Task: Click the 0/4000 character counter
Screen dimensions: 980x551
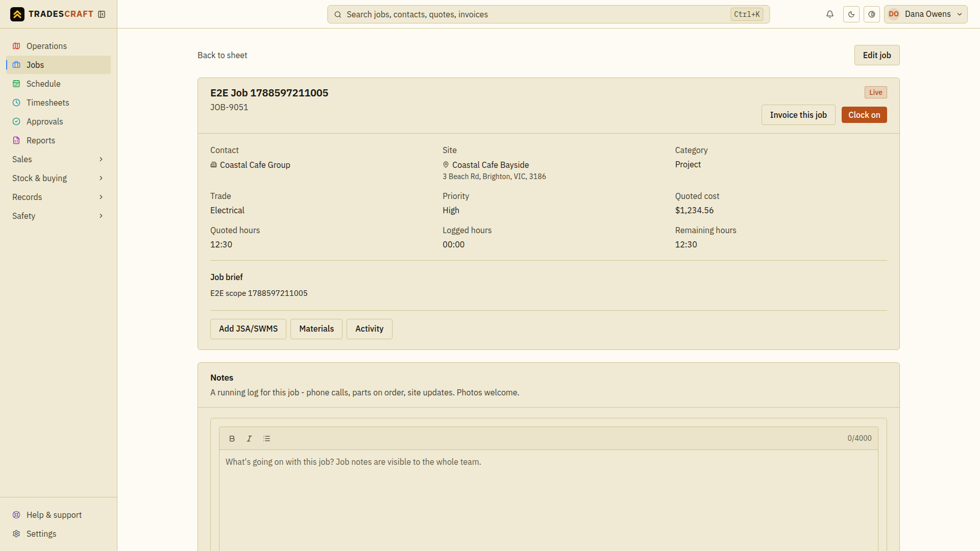Action: 860,438
